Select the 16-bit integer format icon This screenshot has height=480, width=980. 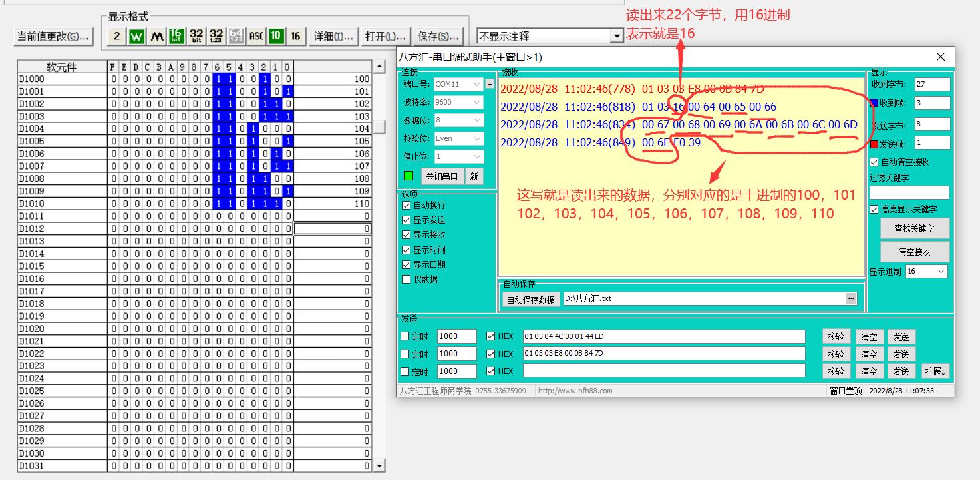176,36
